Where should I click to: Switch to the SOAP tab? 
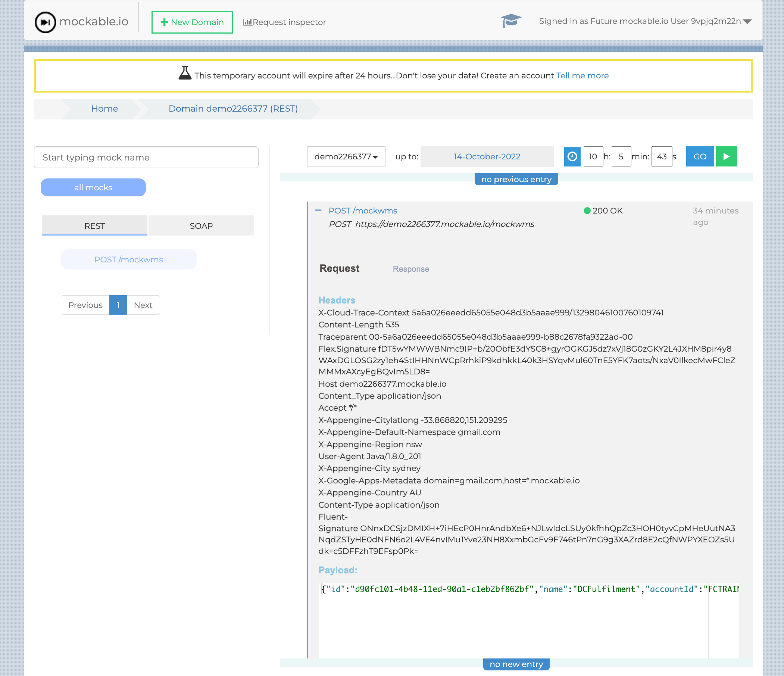tap(201, 225)
